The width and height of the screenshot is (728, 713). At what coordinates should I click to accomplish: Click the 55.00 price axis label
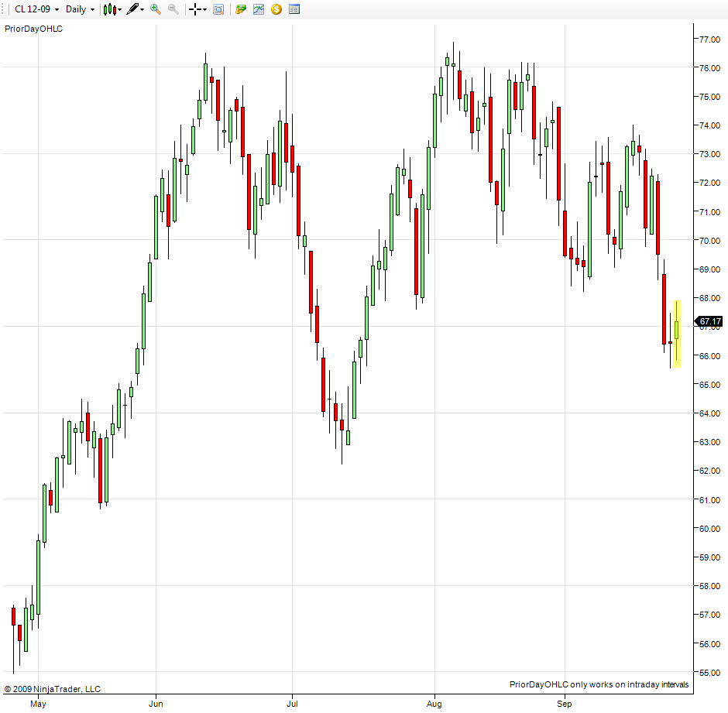click(710, 673)
